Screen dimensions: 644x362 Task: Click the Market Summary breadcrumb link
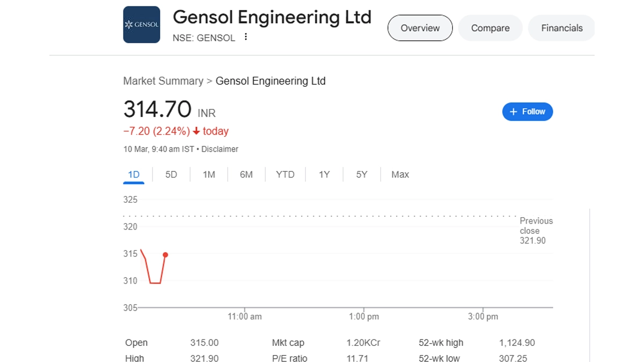click(163, 81)
